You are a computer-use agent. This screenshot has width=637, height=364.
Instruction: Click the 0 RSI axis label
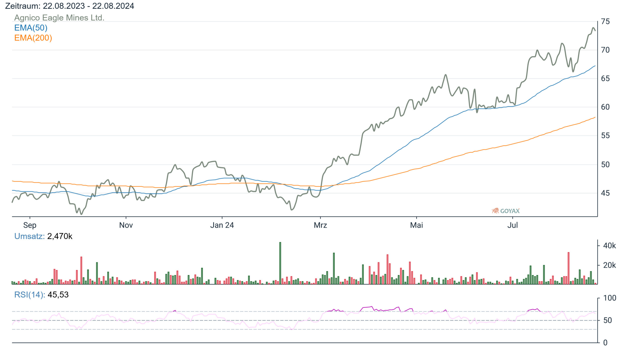tap(605, 343)
